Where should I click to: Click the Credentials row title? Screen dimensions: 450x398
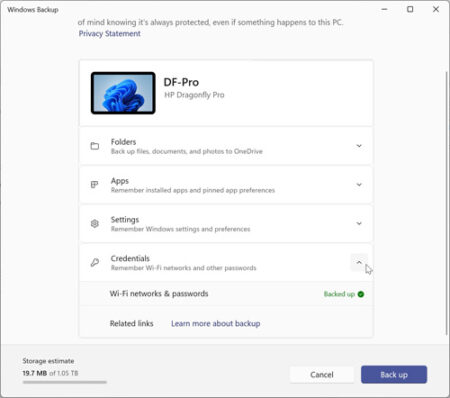click(130, 258)
